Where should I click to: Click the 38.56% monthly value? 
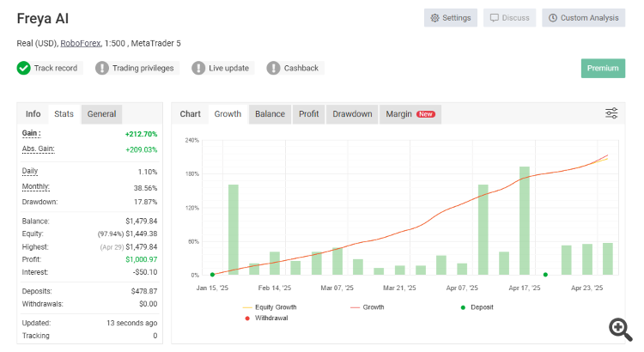point(145,188)
